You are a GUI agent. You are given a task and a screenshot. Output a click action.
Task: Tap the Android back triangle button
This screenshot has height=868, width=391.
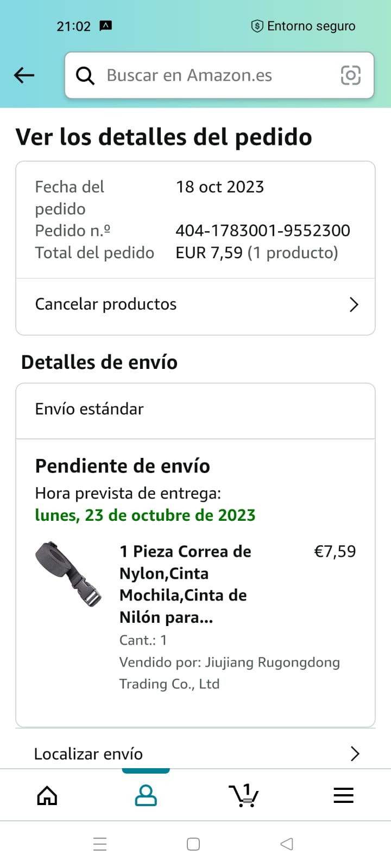tap(287, 844)
